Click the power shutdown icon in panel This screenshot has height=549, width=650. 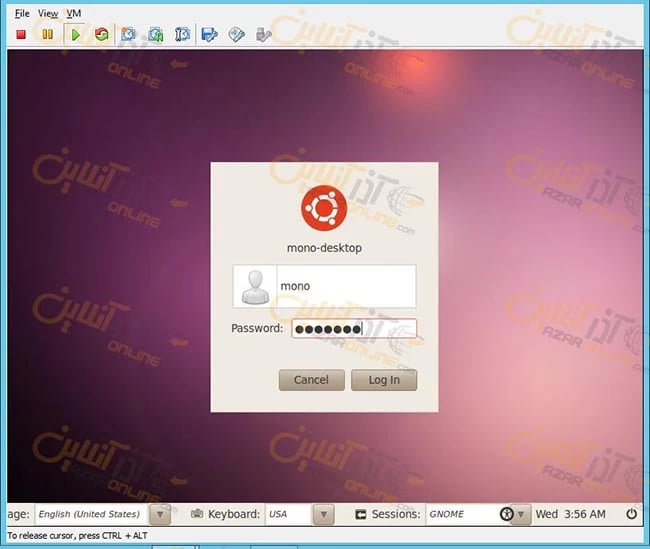pos(631,514)
